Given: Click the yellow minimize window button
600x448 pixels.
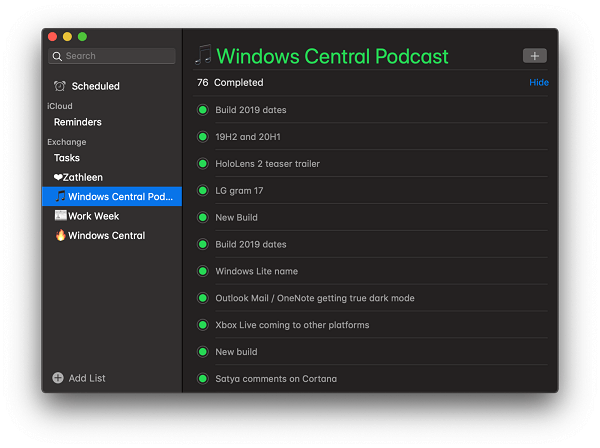Looking at the screenshot, I should pos(67,37).
